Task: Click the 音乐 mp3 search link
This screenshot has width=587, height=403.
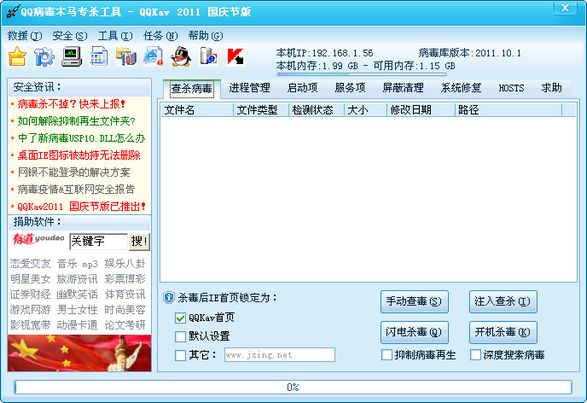Action: coord(77,264)
